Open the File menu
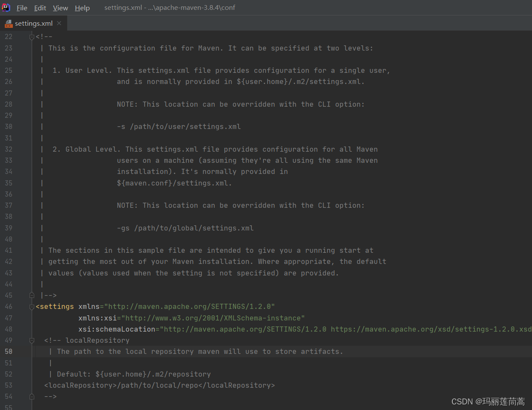The width and height of the screenshot is (532, 410). point(22,8)
